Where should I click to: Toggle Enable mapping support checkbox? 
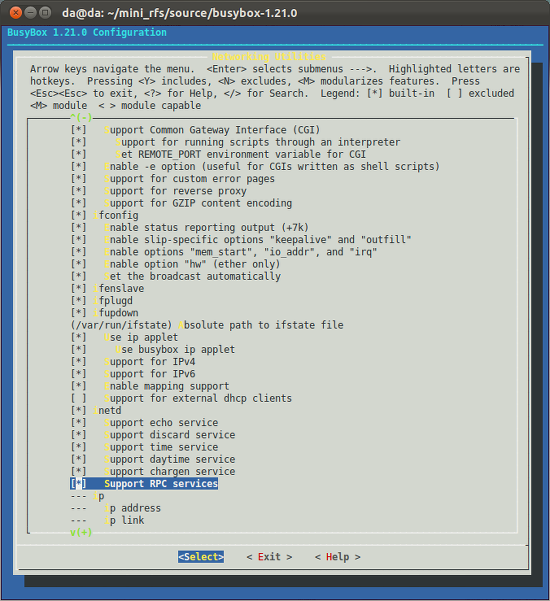pyautogui.click(x=79, y=386)
